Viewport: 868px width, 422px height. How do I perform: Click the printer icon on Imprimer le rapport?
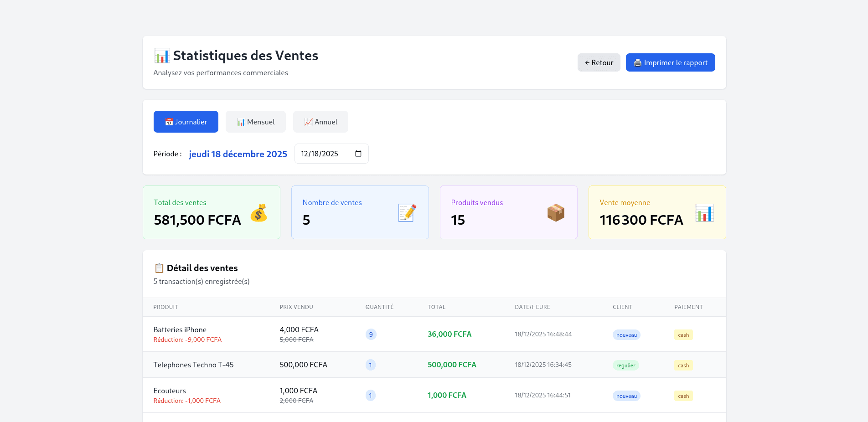pos(638,62)
